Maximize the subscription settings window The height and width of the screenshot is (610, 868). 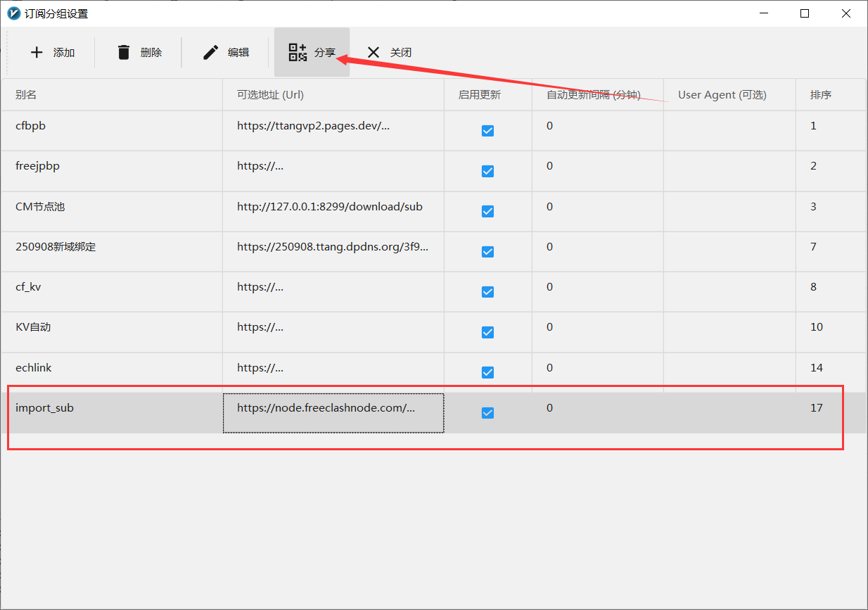pos(805,13)
